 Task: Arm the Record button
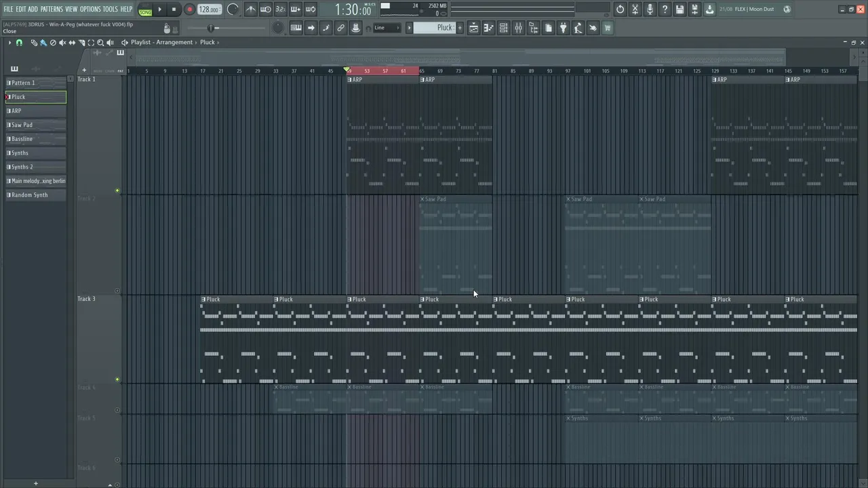coord(189,9)
